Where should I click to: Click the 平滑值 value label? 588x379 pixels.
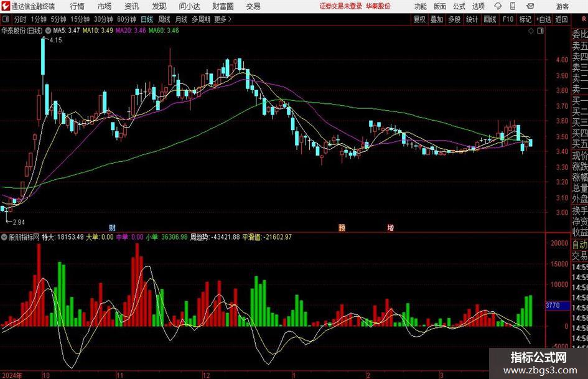coord(267,237)
